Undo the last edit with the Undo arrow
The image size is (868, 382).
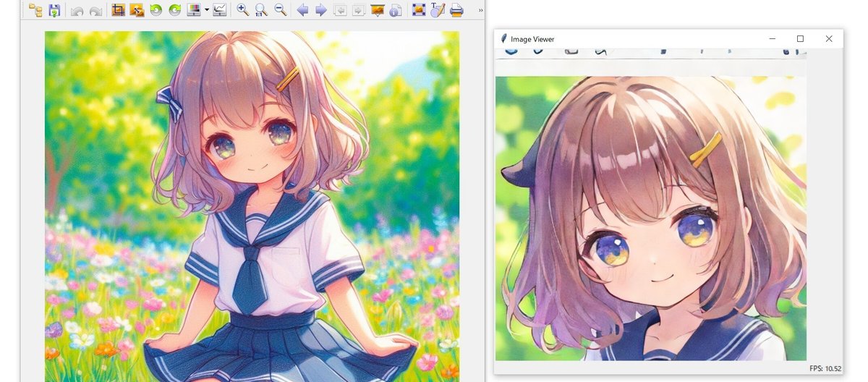[77, 10]
